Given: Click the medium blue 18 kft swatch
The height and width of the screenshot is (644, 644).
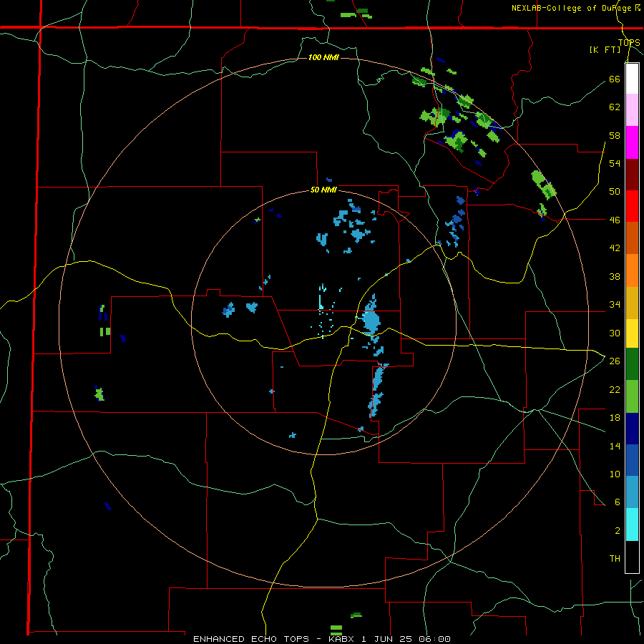Looking at the screenshot, I should click(x=632, y=460).
